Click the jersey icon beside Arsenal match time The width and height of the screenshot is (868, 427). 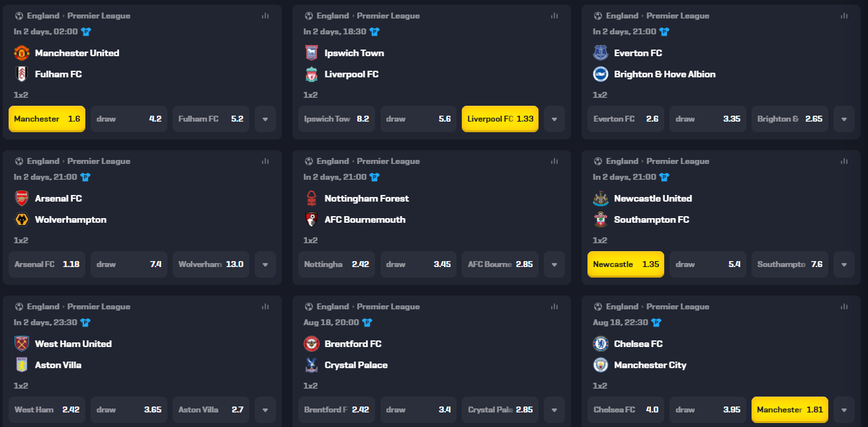click(x=85, y=177)
